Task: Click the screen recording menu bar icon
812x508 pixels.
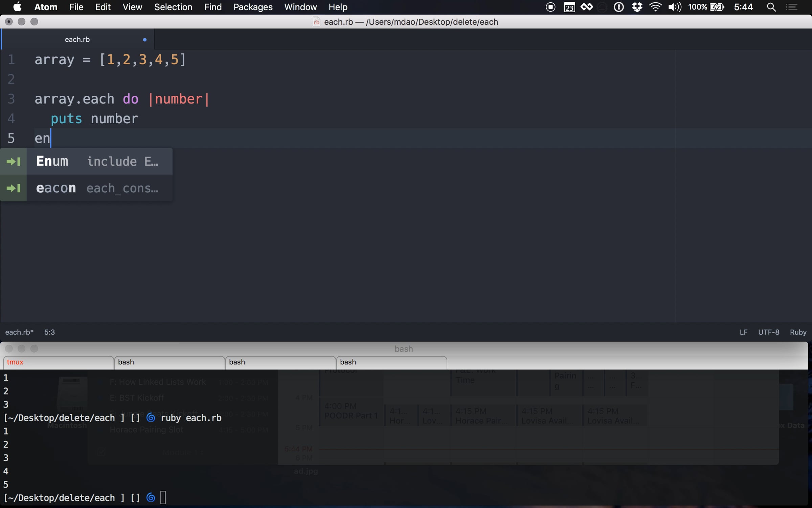Action: (550, 7)
